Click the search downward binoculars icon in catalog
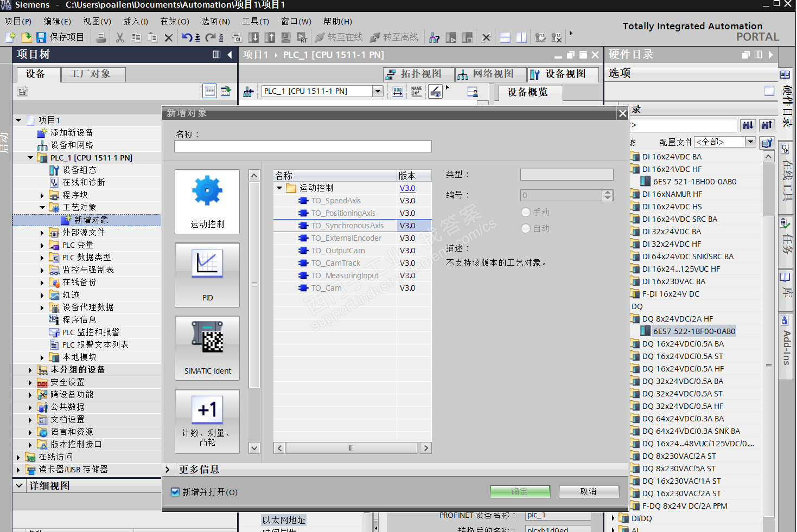The image size is (797, 532). pyautogui.click(x=748, y=125)
